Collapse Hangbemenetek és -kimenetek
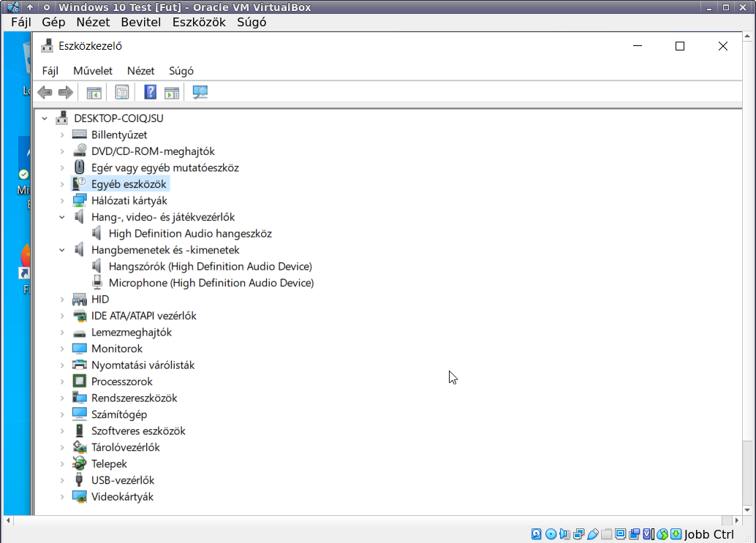This screenshot has height=543, width=756. click(61, 250)
